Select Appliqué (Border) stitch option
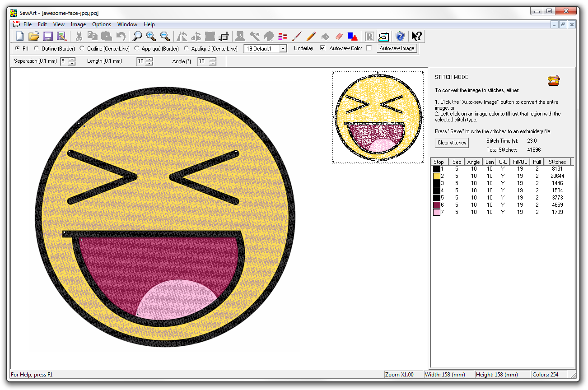The height and width of the screenshot is (390, 588). coord(136,48)
